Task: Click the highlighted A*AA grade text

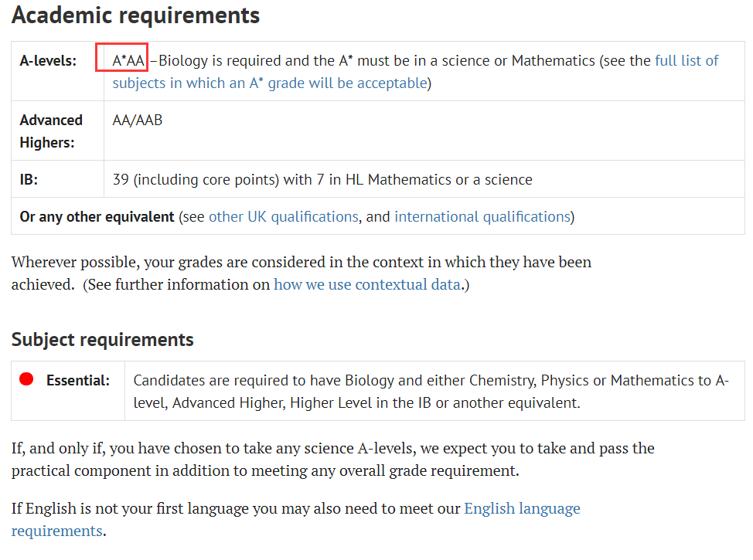Action: coord(128,61)
